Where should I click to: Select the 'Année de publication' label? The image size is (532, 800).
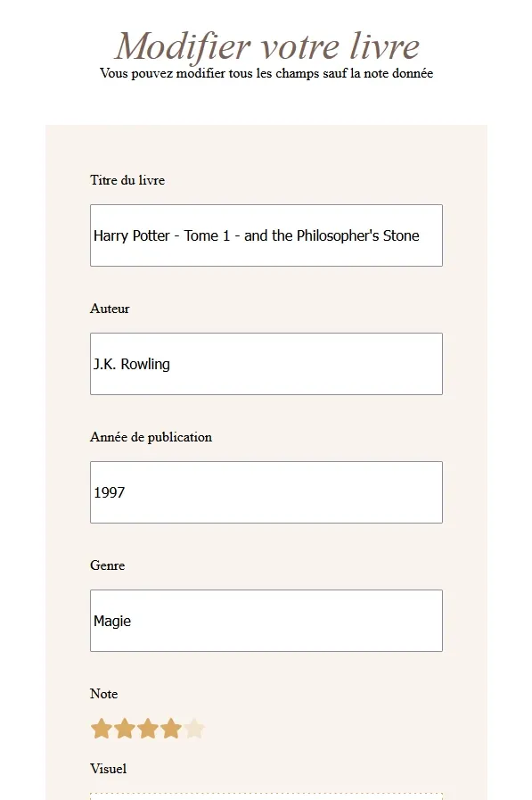[151, 437]
